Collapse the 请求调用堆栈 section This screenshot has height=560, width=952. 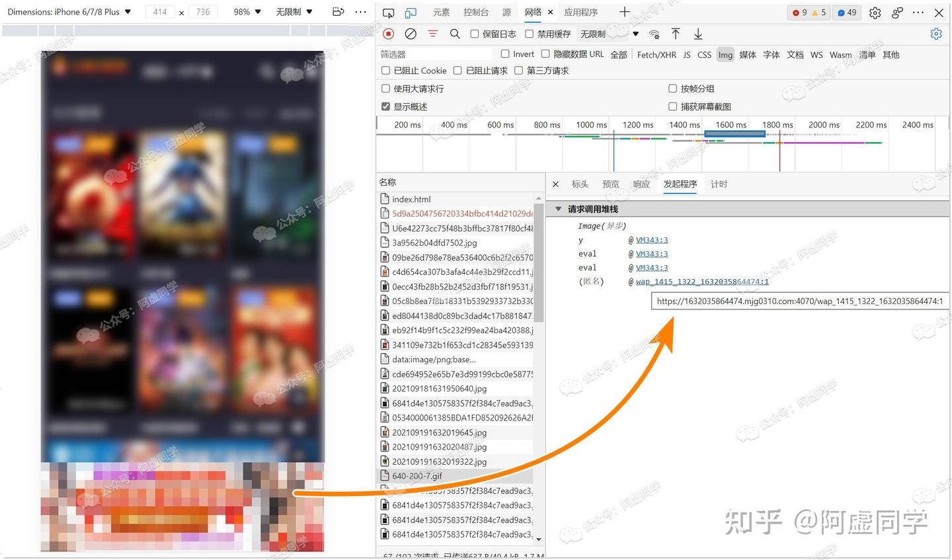(559, 209)
